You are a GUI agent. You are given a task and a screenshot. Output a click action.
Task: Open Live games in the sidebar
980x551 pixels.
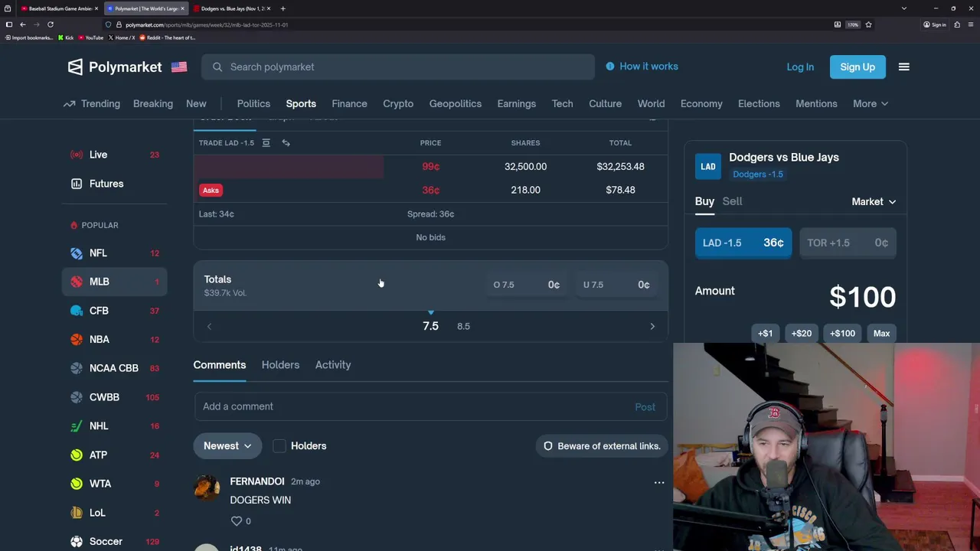[x=114, y=155]
